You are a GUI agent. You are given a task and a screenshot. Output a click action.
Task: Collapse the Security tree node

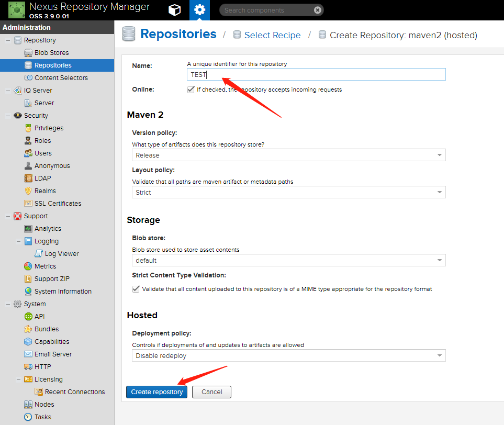(8, 116)
